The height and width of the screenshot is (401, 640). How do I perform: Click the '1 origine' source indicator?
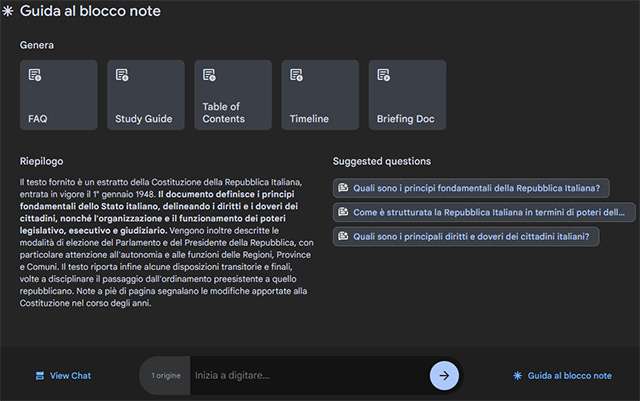coord(166,376)
